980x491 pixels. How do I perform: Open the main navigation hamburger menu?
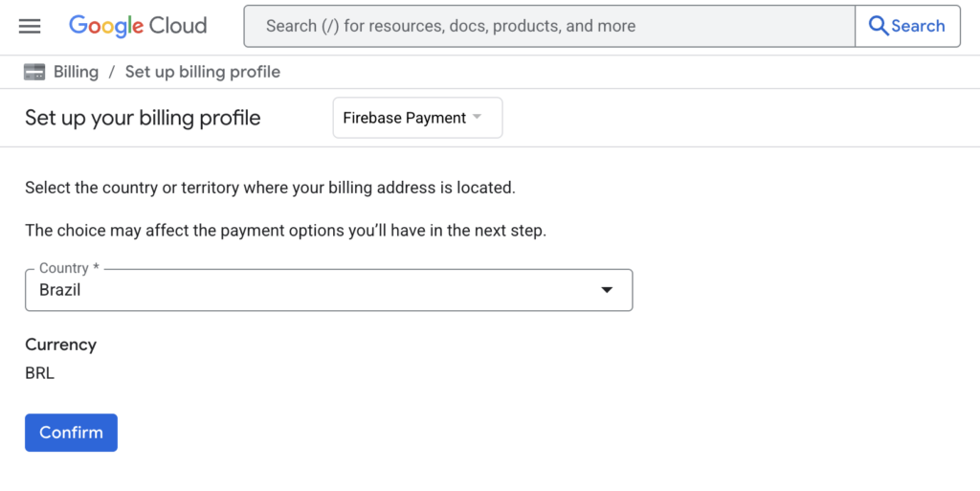[x=30, y=26]
